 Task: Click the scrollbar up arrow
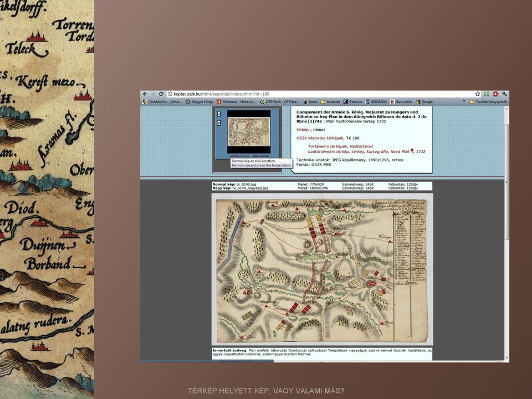tap(507, 109)
